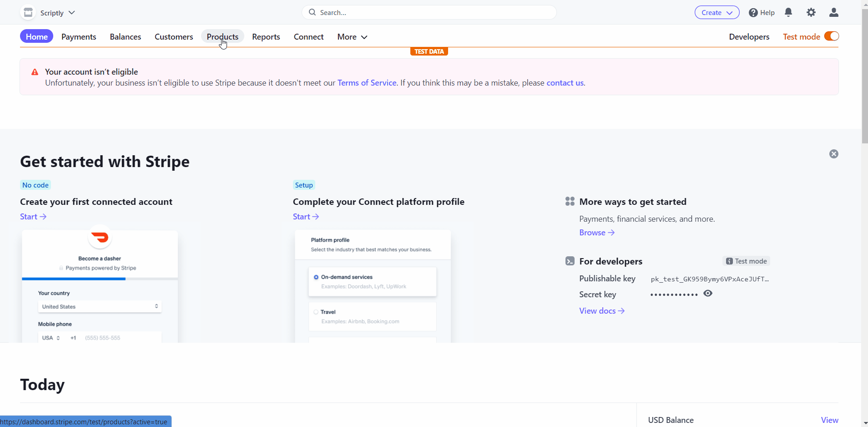Screen dimensions: 868x427
Task: Go to the Home tab
Action: tap(36, 36)
